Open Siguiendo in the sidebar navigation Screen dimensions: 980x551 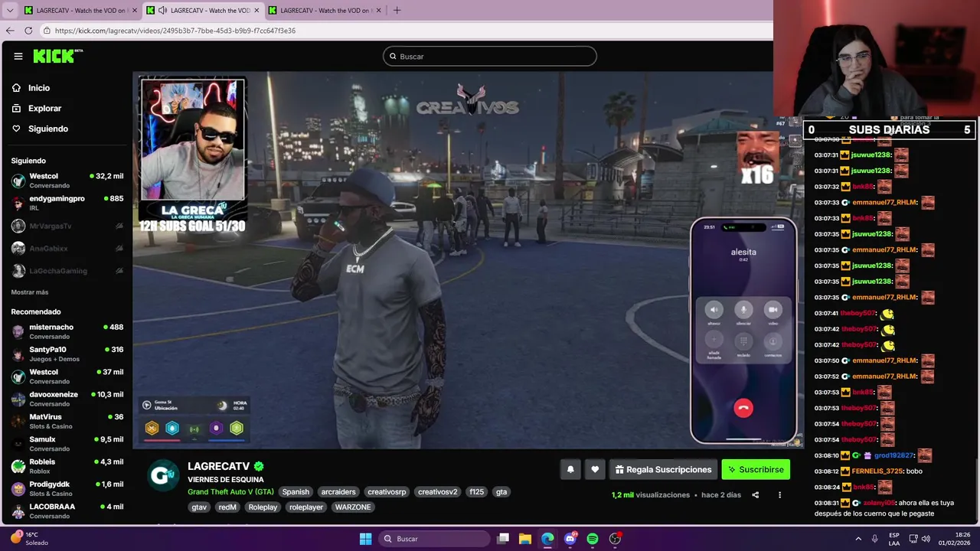(47, 129)
